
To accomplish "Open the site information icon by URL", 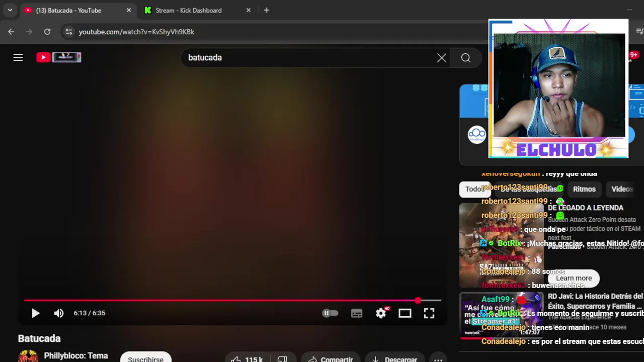I will tap(69, 32).
